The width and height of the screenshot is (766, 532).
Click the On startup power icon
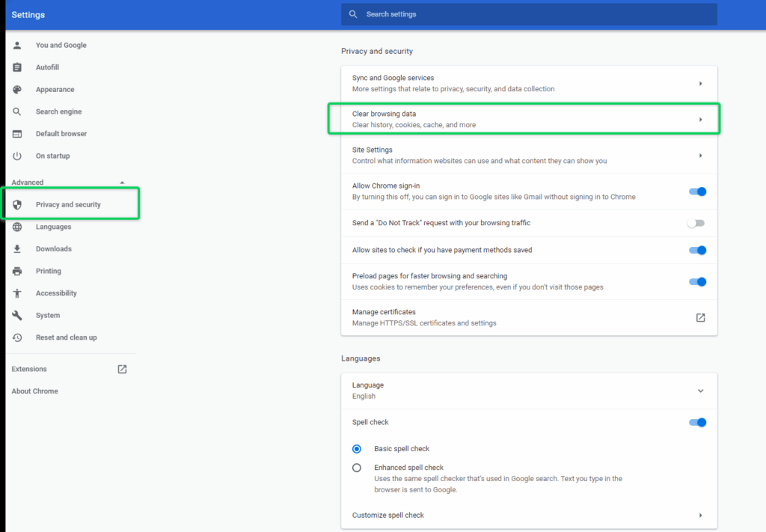pos(17,156)
